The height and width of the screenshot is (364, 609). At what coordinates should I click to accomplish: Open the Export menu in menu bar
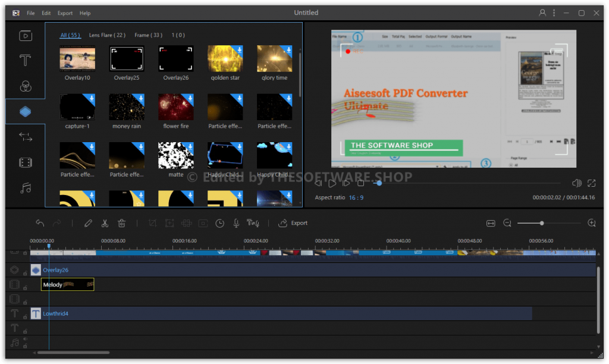coord(65,13)
